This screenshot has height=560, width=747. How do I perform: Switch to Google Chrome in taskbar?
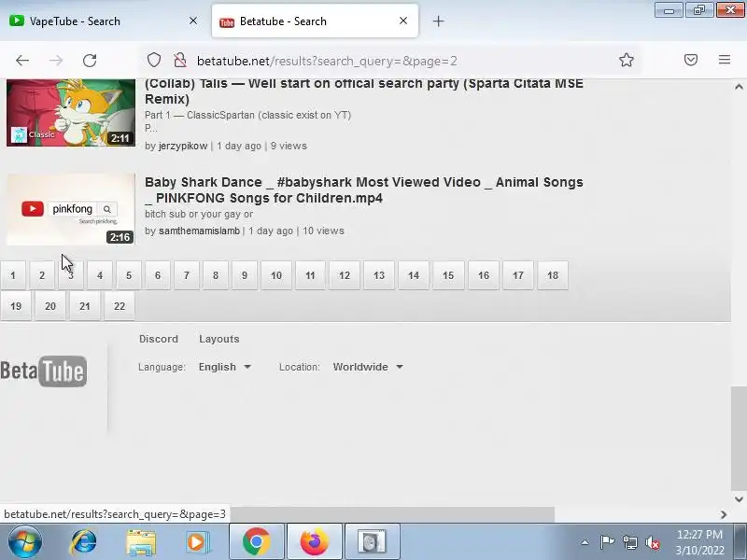tap(256, 542)
